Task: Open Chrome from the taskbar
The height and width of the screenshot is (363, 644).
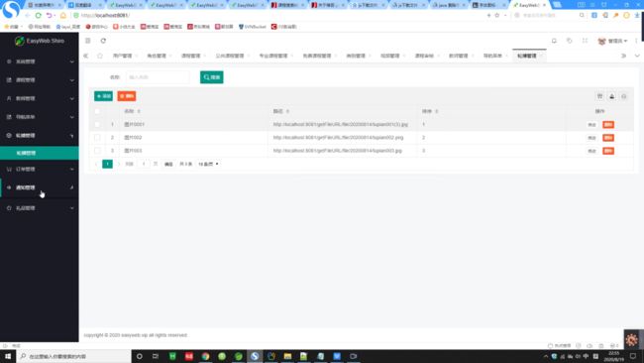Action: 205,356
